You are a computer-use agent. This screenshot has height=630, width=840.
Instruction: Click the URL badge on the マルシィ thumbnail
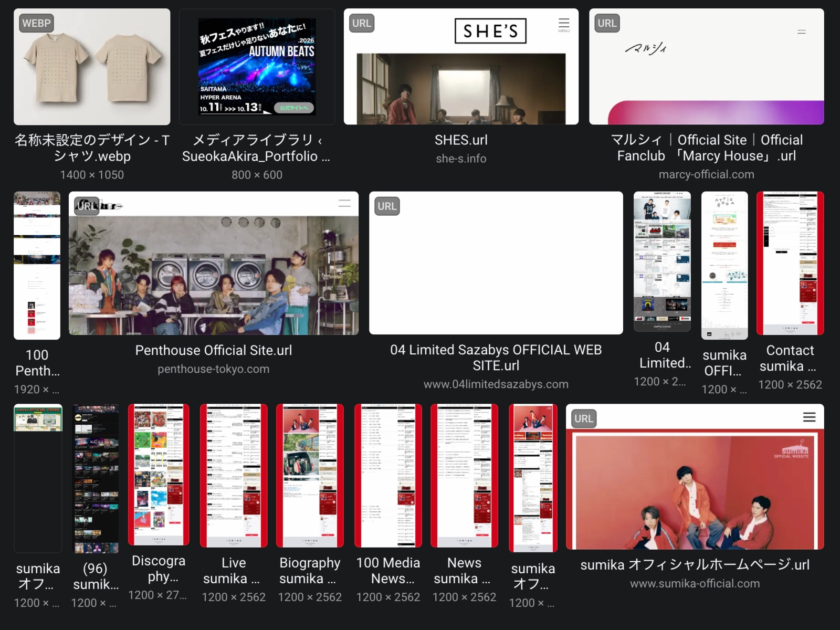click(x=606, y=23)
